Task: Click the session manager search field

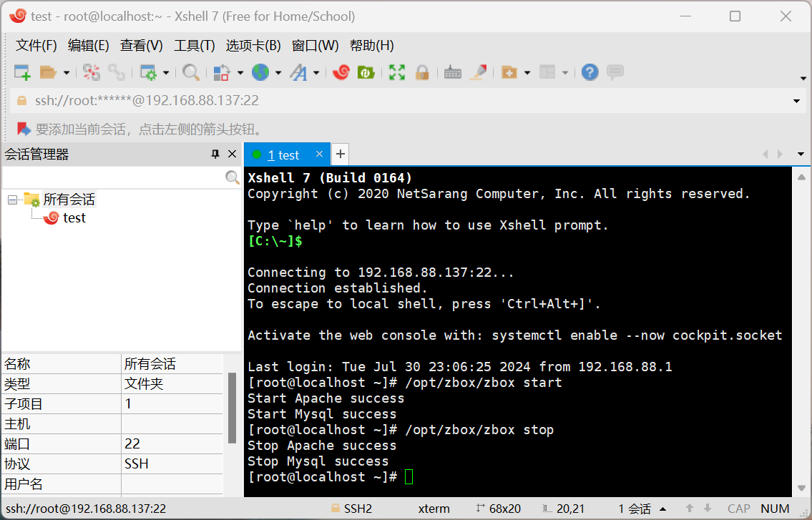Action: 114,177
